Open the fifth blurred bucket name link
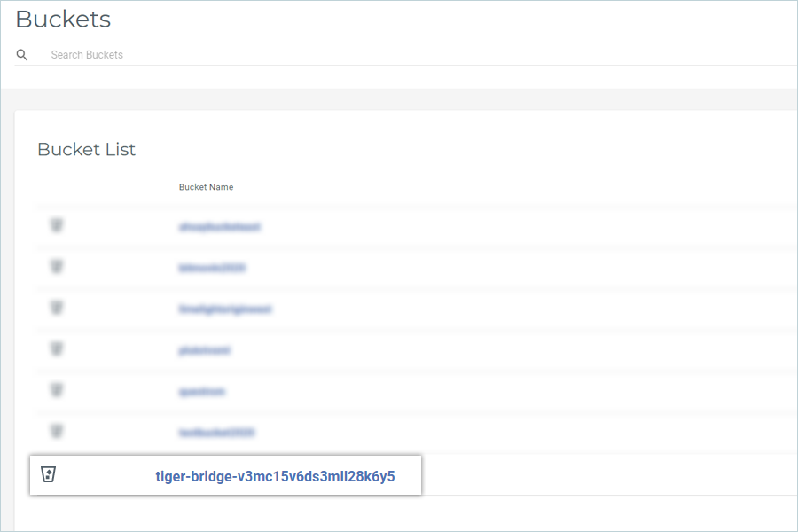Screen dimensions: 798x532 coord(201,391)
